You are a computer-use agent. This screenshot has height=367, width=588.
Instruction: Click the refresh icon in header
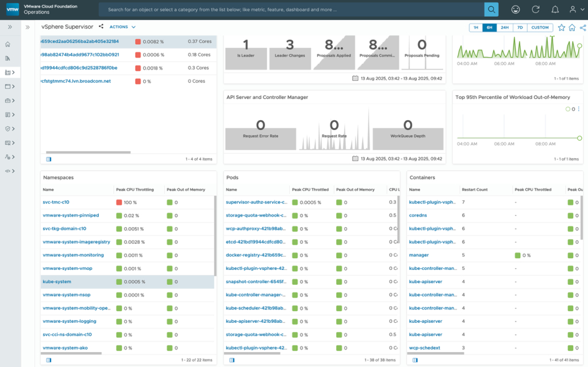pyautogui.click(x=536, y=10)
